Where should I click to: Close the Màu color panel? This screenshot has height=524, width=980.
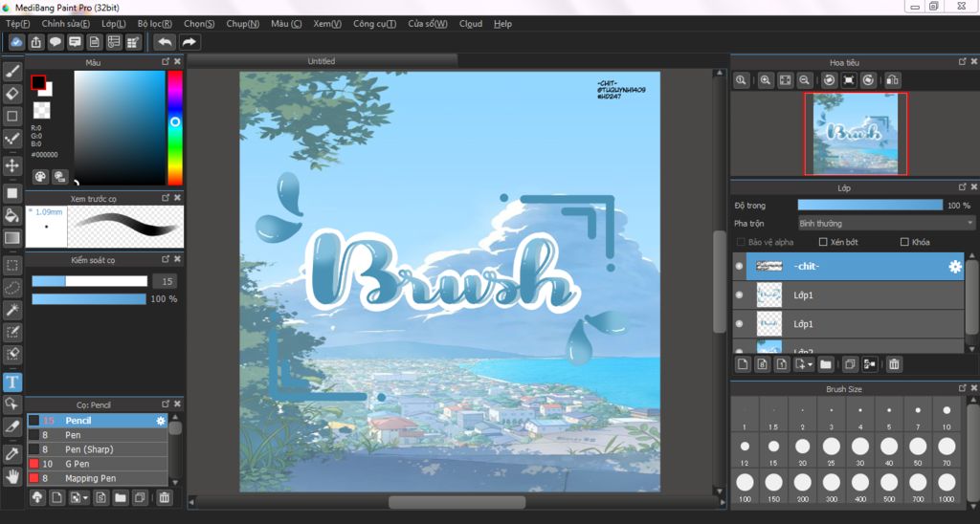(x=177, y=62)
